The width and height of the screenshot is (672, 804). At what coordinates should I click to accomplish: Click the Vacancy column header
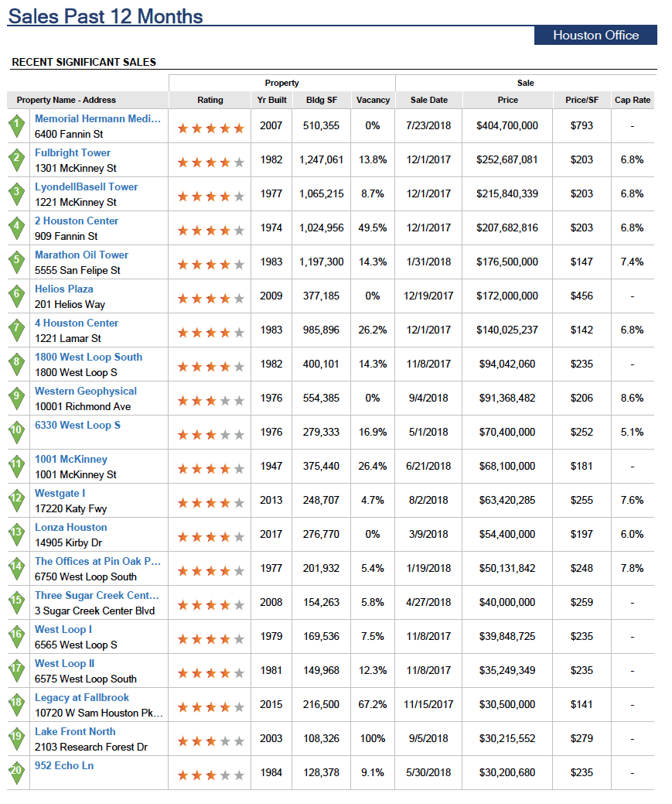click(374, 100)
